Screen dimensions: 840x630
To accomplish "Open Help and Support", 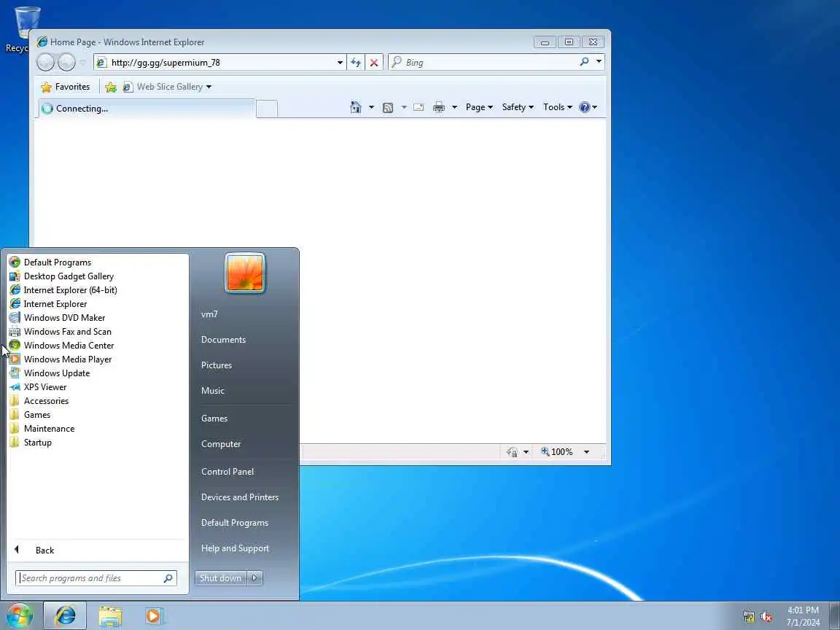I will tap(235, 548).
